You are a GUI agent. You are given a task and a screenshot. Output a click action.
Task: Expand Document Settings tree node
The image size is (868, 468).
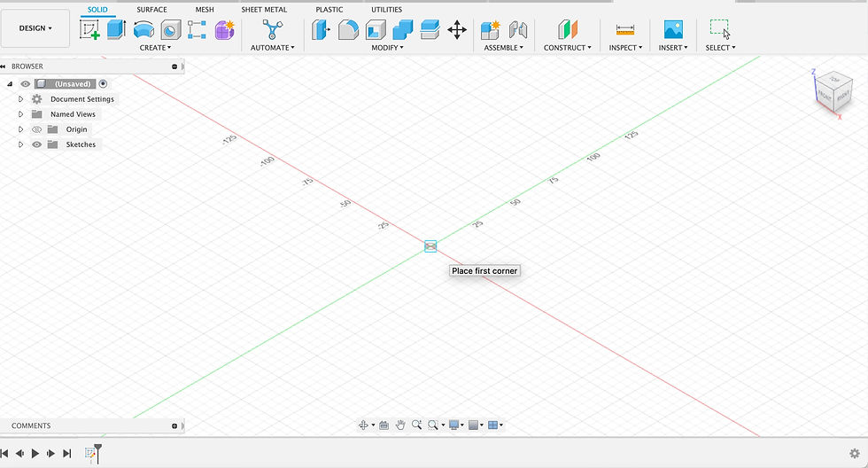click(x=20, y=99)
